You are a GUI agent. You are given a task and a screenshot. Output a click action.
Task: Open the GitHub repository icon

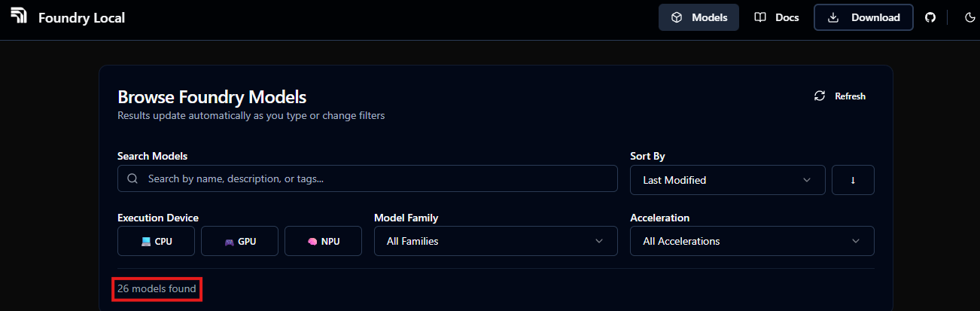pos(930,17)
